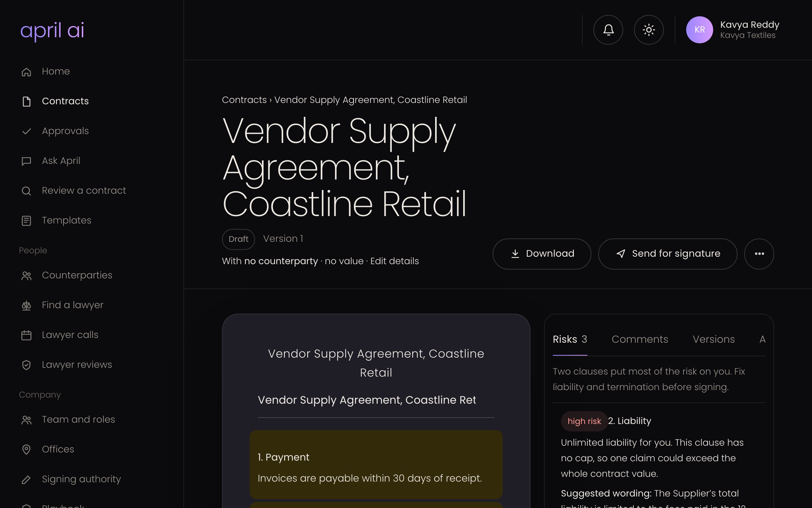The width and height of the screenshot is (812, 508).
Task: Click the Download arrow icon
Action: (515, 254)
